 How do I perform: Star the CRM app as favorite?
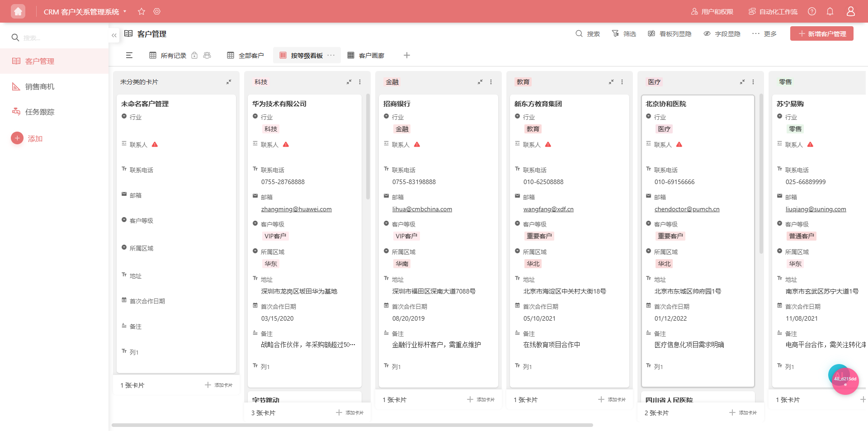coord(142,11)
